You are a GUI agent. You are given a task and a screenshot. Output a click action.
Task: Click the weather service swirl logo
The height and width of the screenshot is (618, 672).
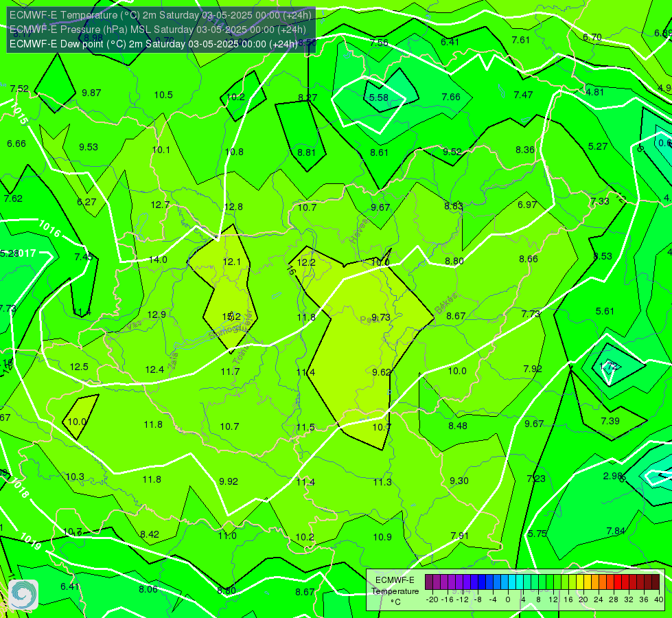pos(23,595)
